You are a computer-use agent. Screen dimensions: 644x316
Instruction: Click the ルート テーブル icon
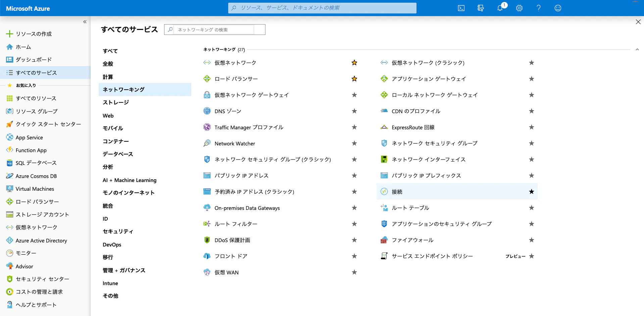[384, 208]
